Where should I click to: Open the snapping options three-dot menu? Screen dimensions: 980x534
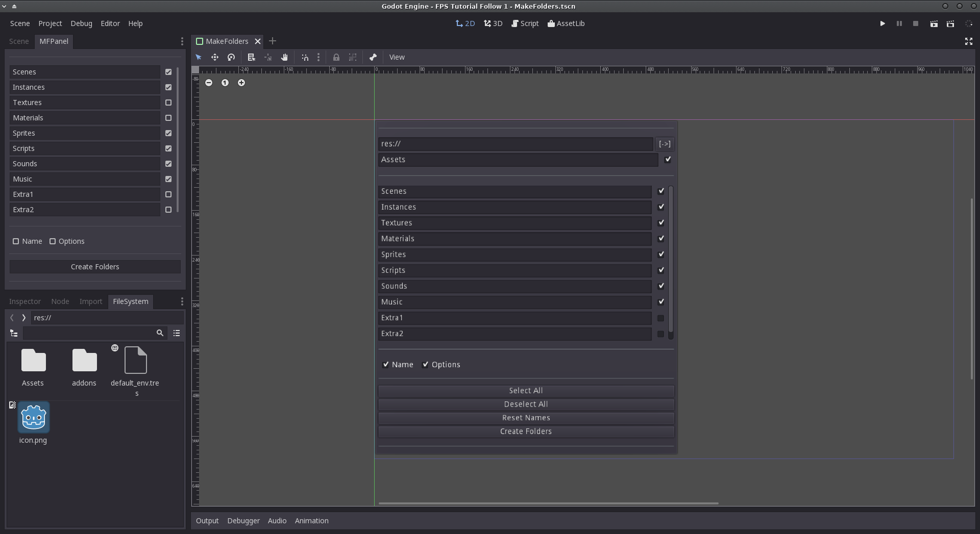(x=318, y=57)
